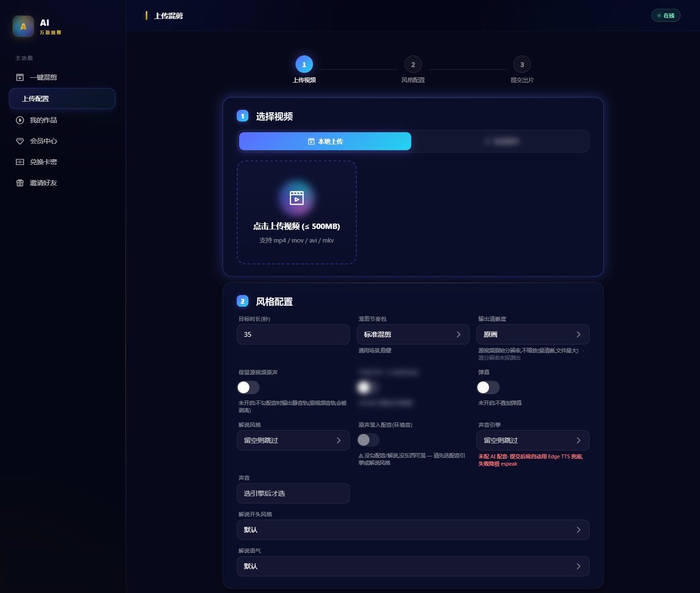700x593 pixels.
Task: Click the red 未配 AI 配音 warning text
Action: point(531,460)
